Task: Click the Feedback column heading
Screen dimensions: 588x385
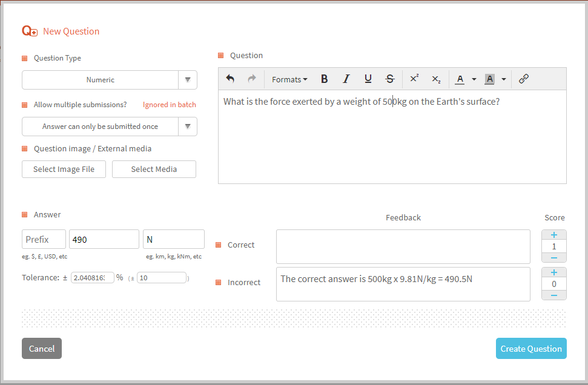Action: tap(403, 217)
